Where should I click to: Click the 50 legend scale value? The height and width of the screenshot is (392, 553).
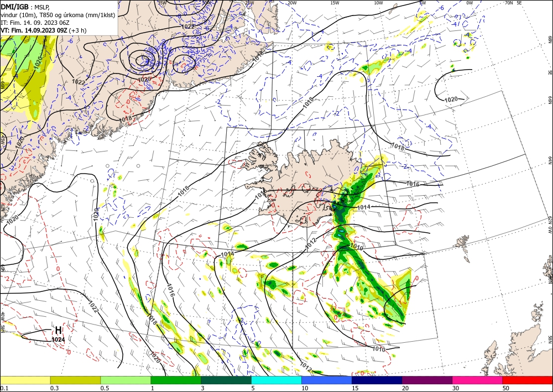pos(506,388)
